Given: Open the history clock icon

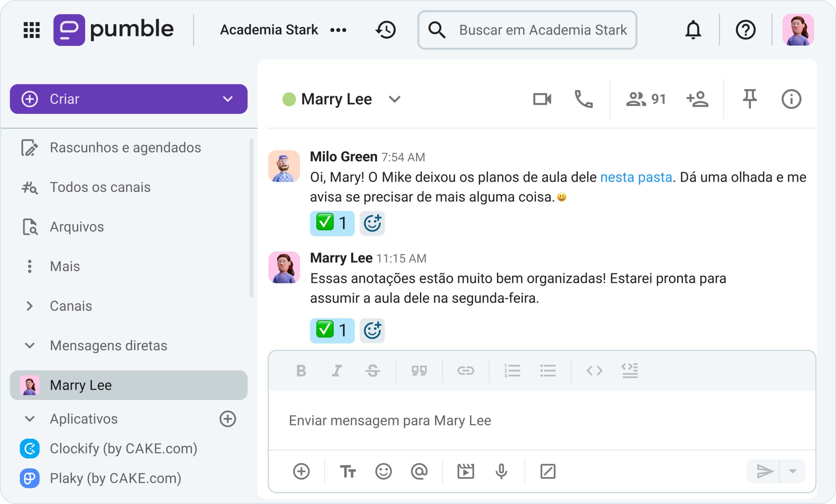Looking at the screenshot, I should click(x=386, y=30).
